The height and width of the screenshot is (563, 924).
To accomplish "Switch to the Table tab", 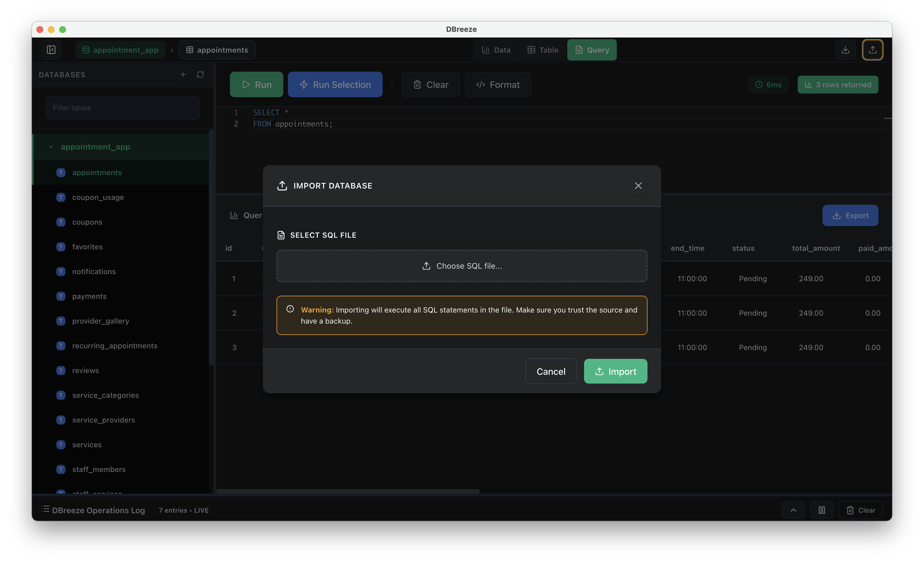I will 543,50.
